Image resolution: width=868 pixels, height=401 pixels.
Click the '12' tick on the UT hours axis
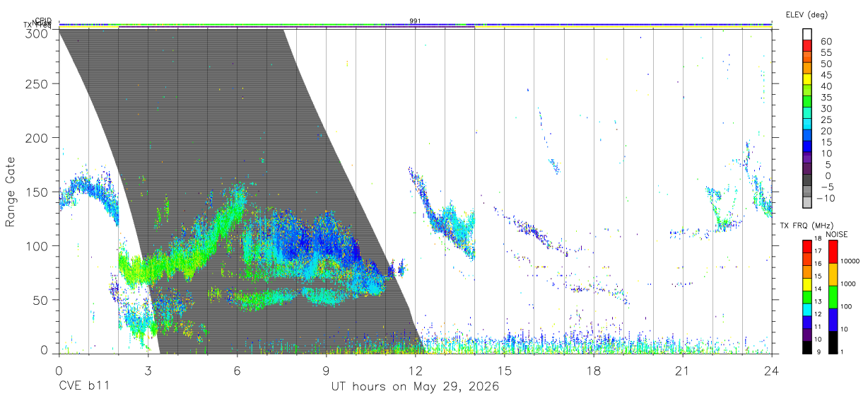(415, 371)
